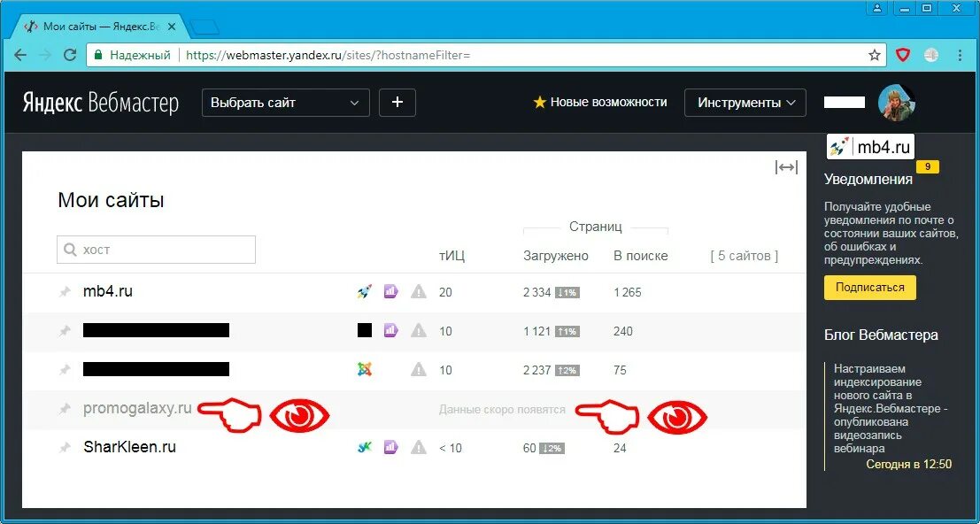
Task: Open Metrika chart icon in SharKleen.ru row
Action: (x=390, y=447)
